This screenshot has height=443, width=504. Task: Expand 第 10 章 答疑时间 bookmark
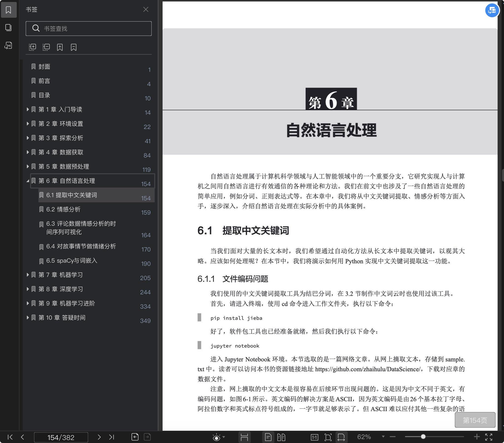click(x=28, y=317)
